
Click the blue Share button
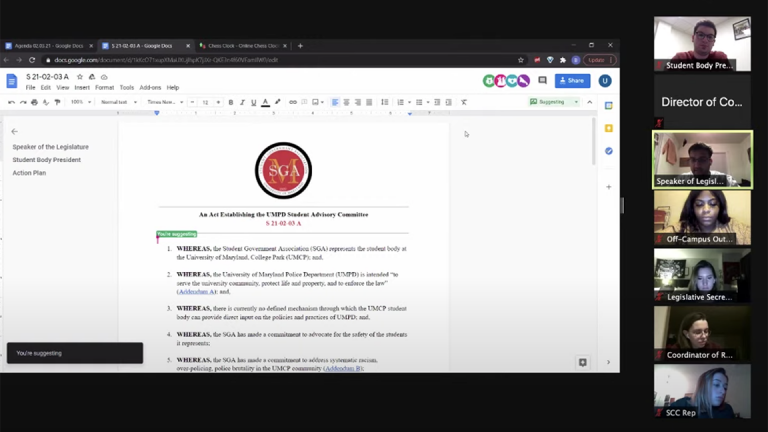click(x=574, y=81)
